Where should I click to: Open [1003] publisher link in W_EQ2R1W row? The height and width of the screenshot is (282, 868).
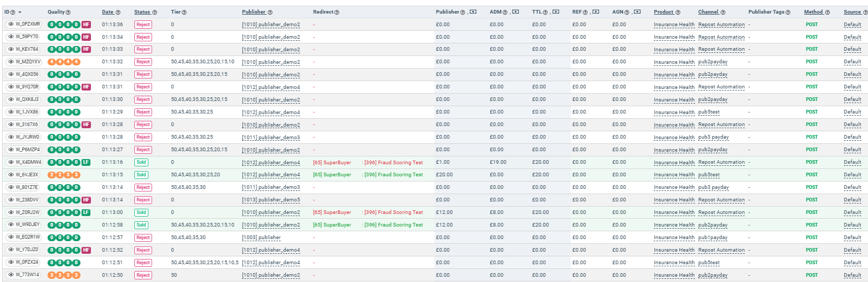[x=261, y=238]
